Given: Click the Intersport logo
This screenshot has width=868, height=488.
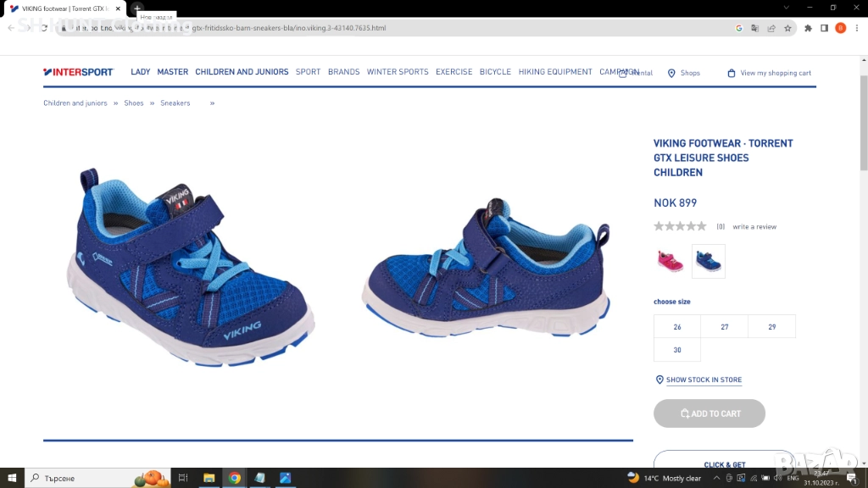Looking at the screenshot, I should 78,72.
